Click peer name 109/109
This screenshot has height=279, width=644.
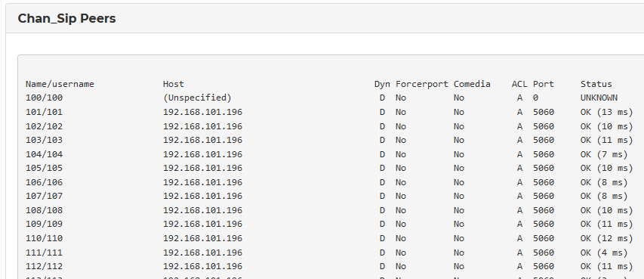[x=44, y=224]
